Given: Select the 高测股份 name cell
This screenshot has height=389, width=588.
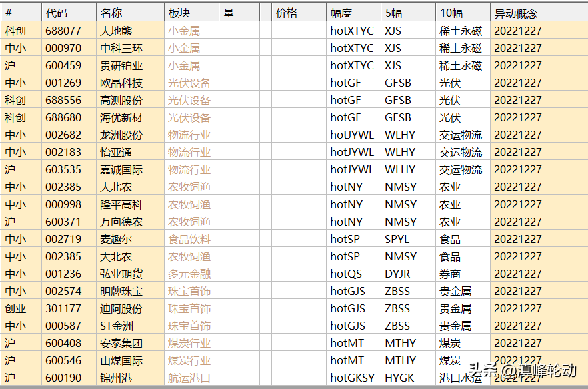Looking at the screenshot, I should 130,100.
